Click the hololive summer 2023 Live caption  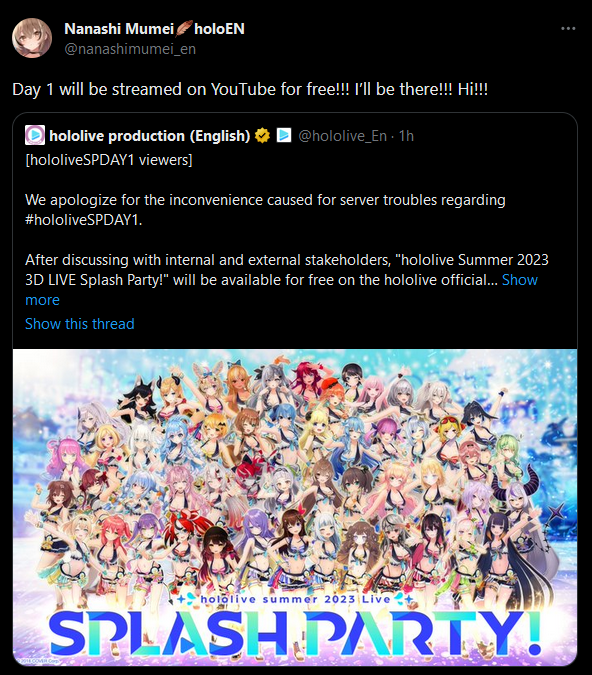pos(295,599)
